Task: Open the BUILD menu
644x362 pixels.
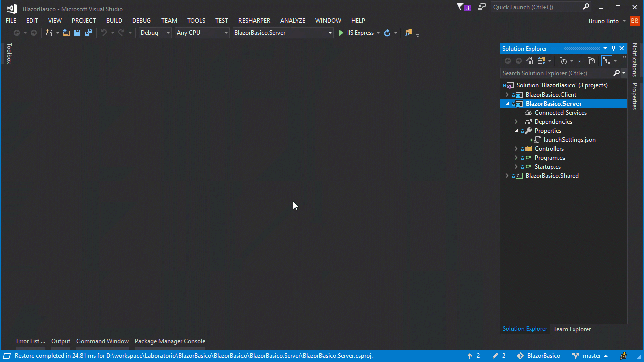Action: pyautogui.click(x=114, y=21)
